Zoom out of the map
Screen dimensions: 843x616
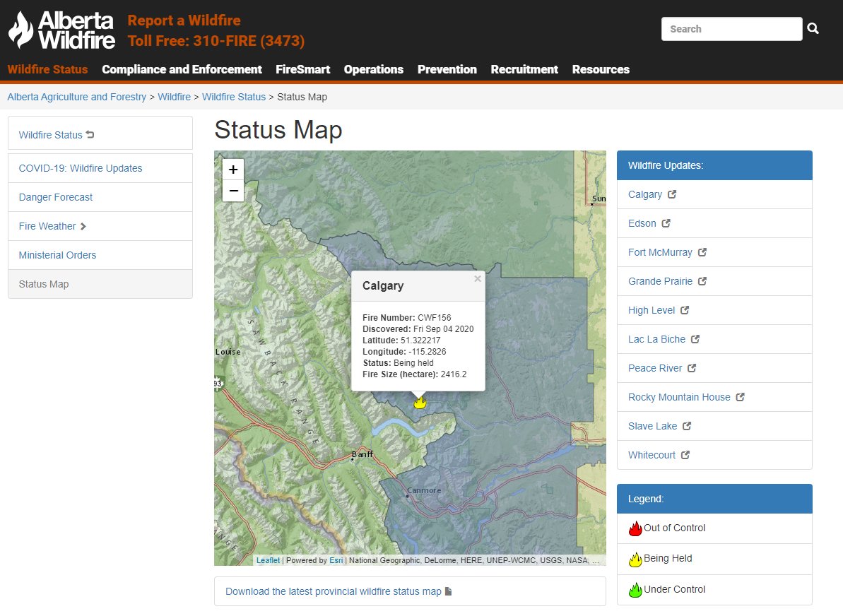pos(233,191)
